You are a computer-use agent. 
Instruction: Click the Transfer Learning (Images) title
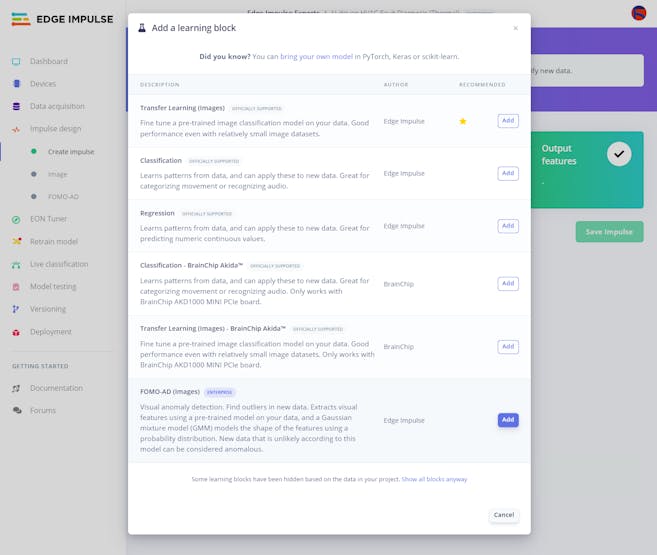[x=182, y=108]
